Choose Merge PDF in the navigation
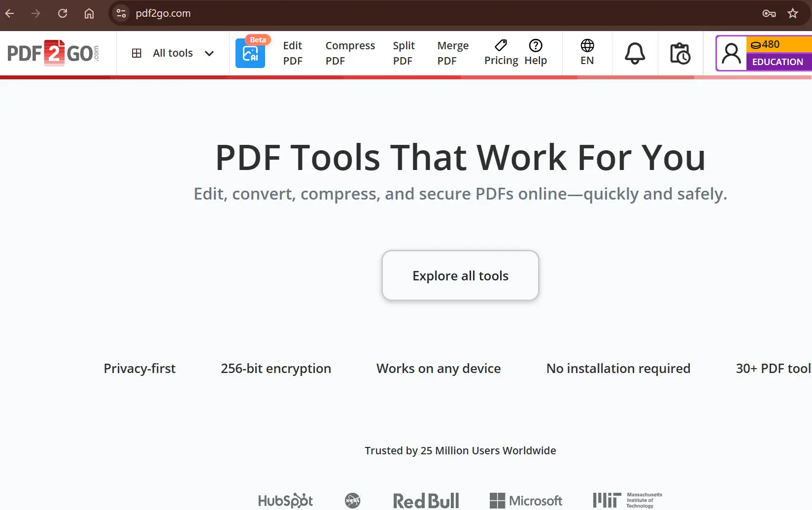The image size is (812, 510). pos(453,53)
